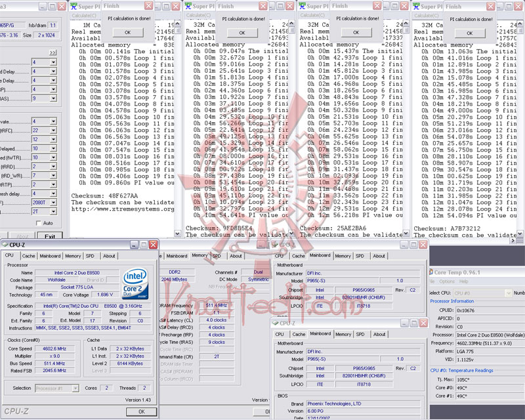Open the tRFC dropdown showing 22
Screen dimensions: 525x420
click(53, 131)
